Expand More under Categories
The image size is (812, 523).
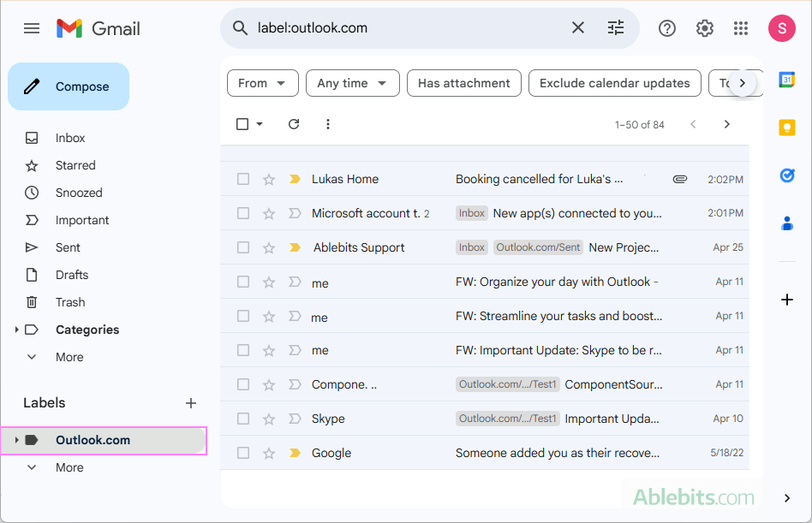(x=69, y=357)
